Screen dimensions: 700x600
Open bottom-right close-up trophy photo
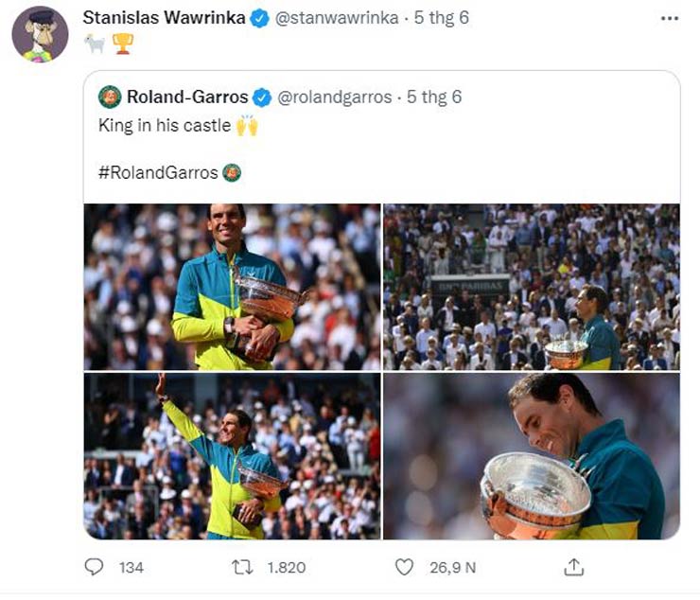(x=532, y=456)
